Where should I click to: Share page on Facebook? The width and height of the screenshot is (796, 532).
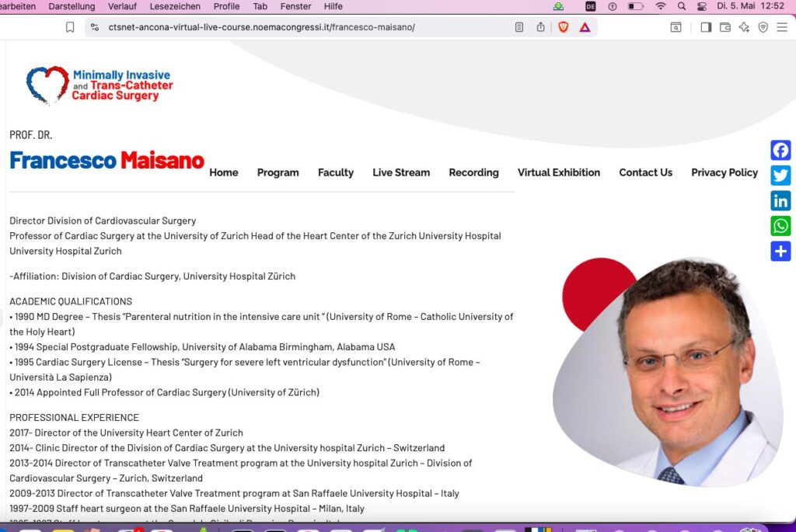(780, 150)
